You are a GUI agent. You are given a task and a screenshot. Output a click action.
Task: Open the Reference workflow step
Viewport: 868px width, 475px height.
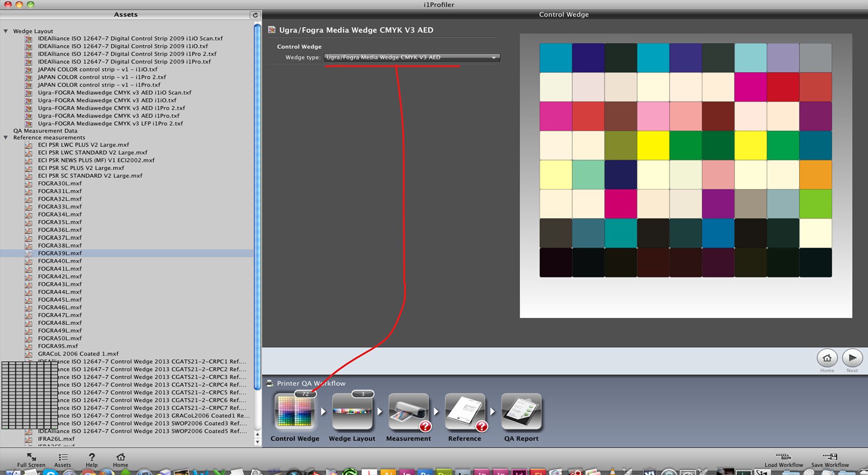pyautogui.click(x=464, y=412)
